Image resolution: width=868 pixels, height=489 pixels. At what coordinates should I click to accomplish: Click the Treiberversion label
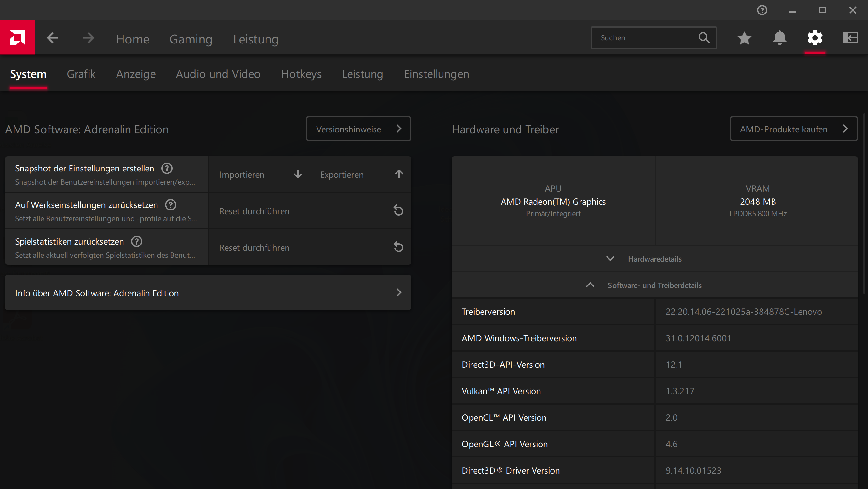coord(488,312)
